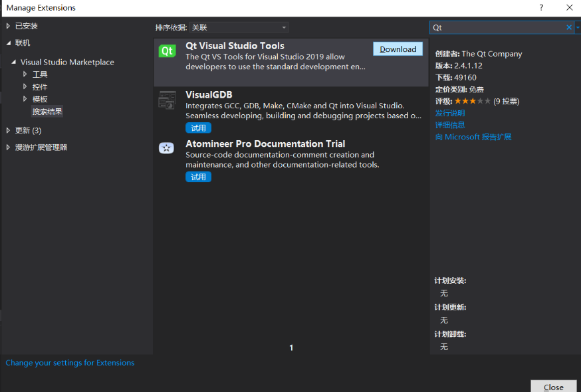Click the rating stars for Qt extension

(x=473, y=101)
